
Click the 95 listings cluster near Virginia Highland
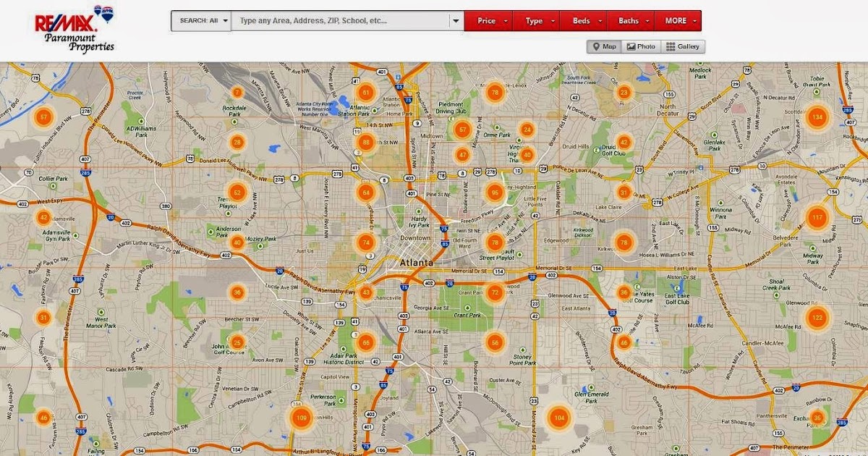point(494,193)
